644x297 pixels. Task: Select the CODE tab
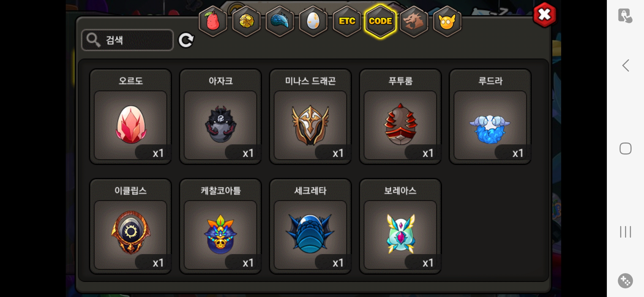(x=380, y=21)
